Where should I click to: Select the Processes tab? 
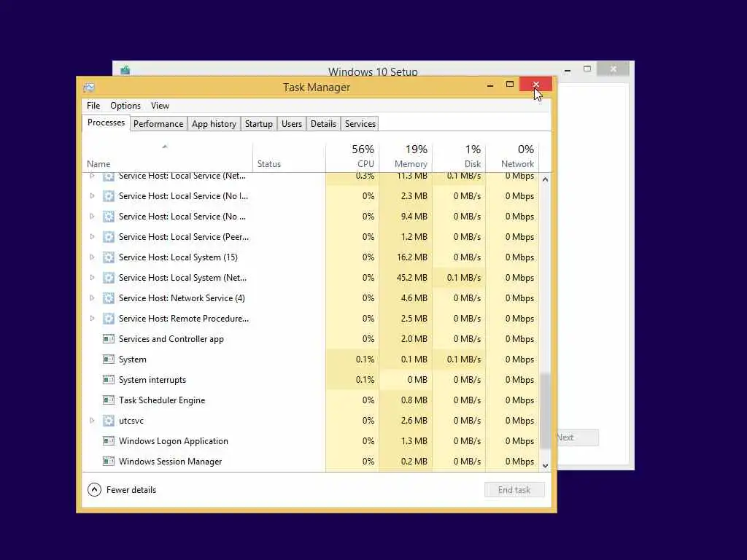tap(106, 122)
